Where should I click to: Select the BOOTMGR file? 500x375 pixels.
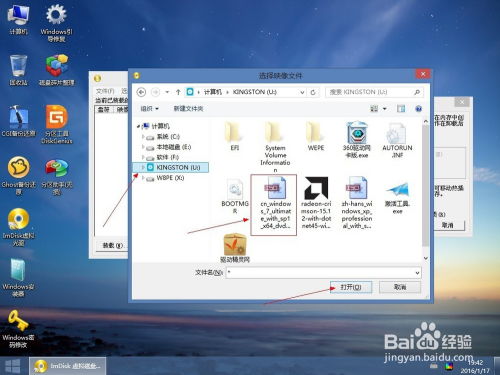[x=235, y=196]
